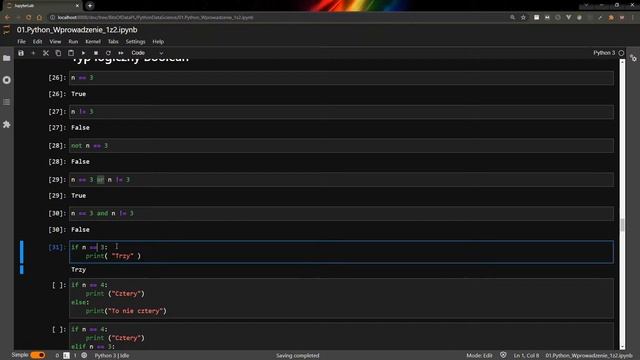
Task: Open the Run menu
Action: [x=73, y=42]
